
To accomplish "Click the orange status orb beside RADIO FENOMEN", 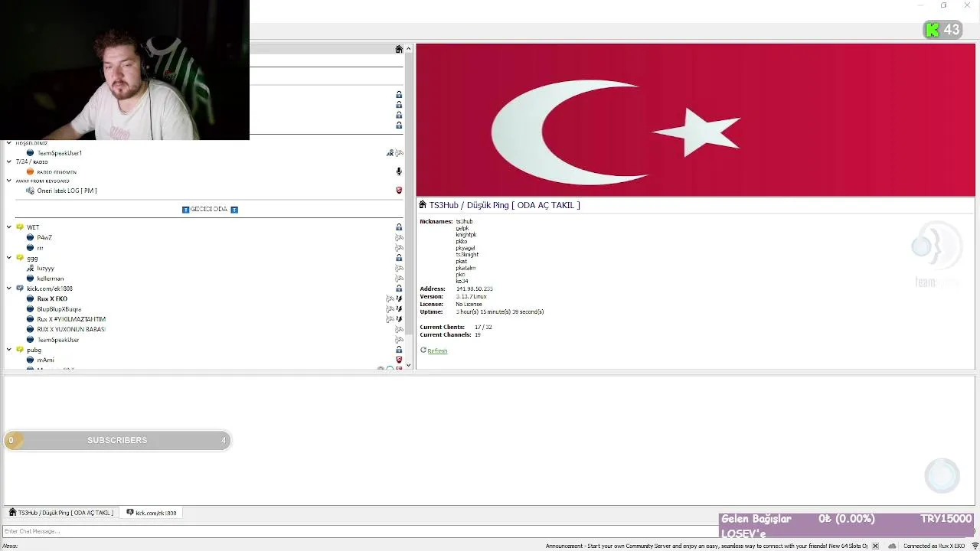I will click(30, 171).
